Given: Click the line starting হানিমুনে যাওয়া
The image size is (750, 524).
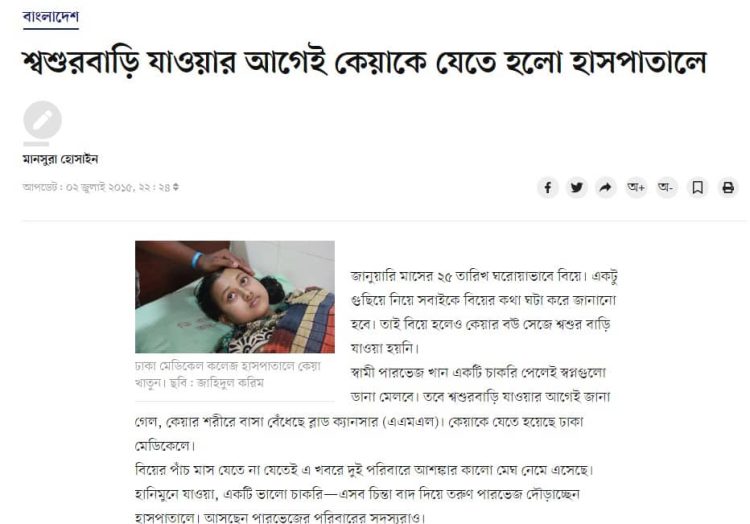Looking at the screenshot, I should pyautogui.click(x=357, y=494).
